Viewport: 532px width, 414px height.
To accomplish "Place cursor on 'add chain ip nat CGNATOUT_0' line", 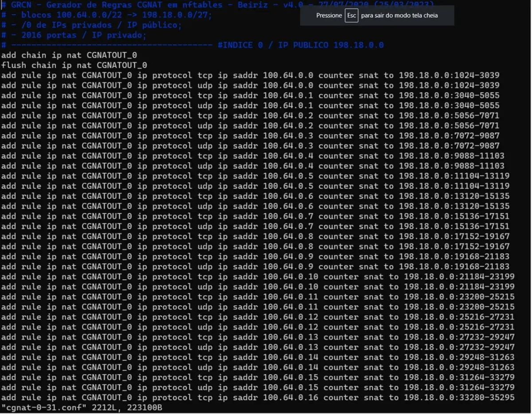I will tap(69, 55).
